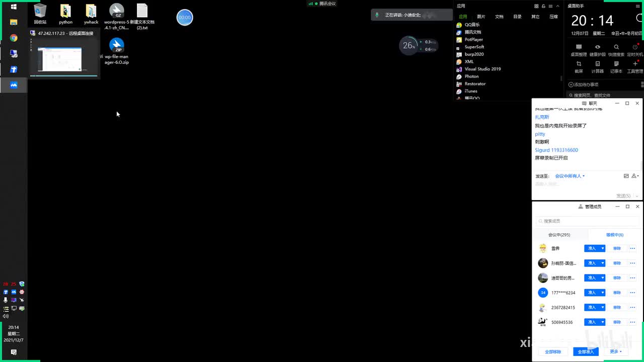Launch the 截屏 screenshot tool

point(579,67)
